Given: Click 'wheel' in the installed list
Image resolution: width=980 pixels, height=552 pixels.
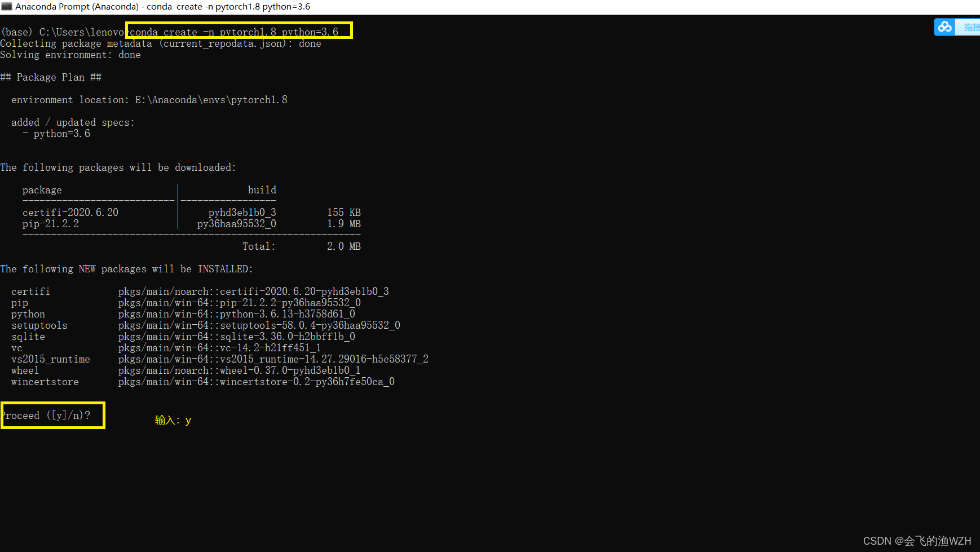Looking at the screenshot, I should (25, 370).
